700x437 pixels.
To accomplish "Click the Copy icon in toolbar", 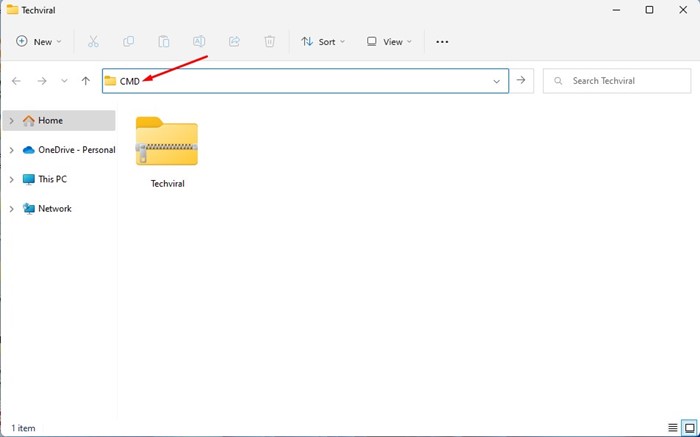I will [x=128, y=42].
